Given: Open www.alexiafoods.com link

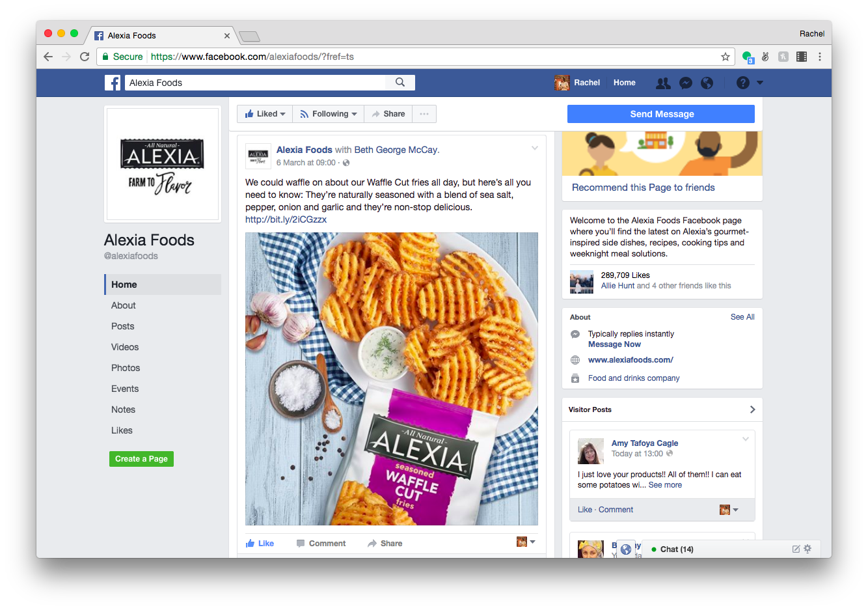Looking at the screenshot, I should (631, 360).
